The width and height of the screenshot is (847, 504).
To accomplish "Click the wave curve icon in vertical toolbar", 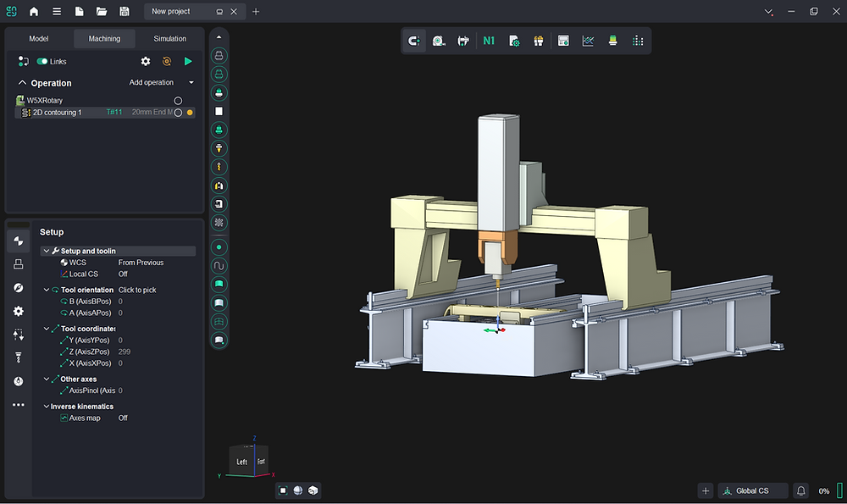I will [x=219, y=266].
